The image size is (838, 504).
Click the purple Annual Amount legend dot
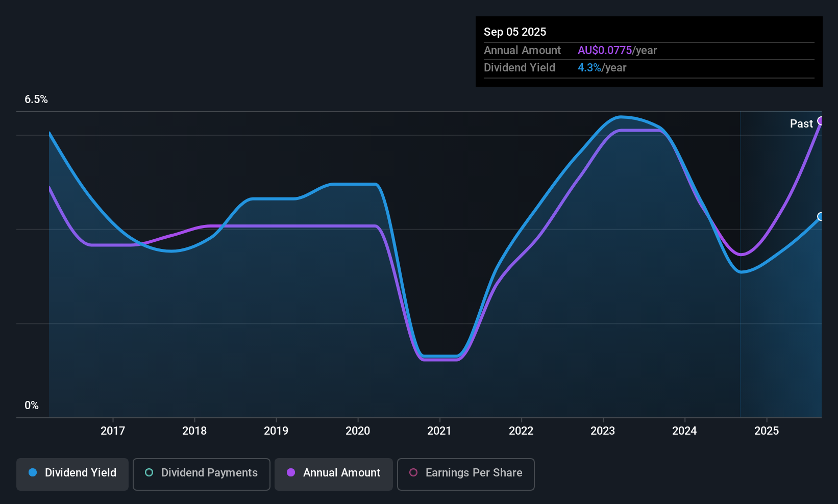(291, 472)
